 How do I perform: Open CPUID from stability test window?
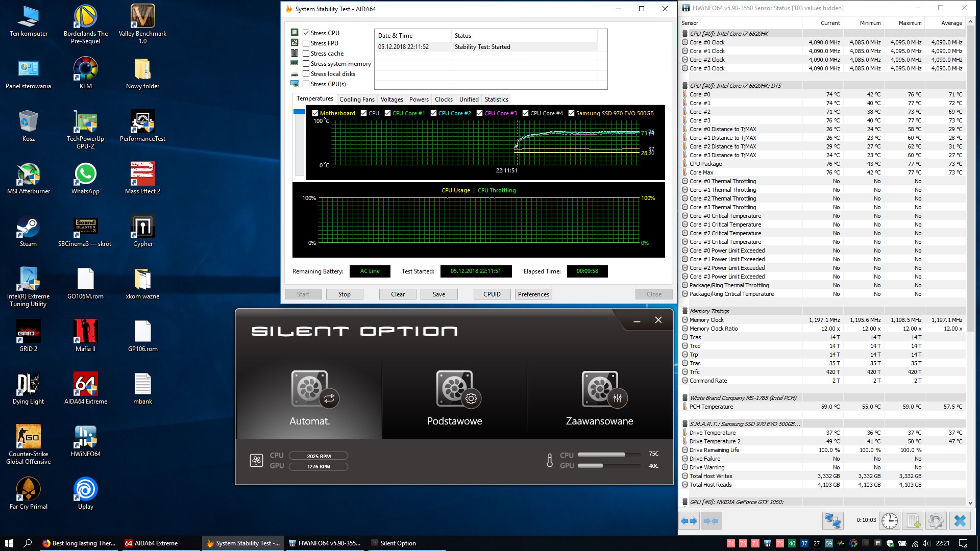tap(492, 294)
